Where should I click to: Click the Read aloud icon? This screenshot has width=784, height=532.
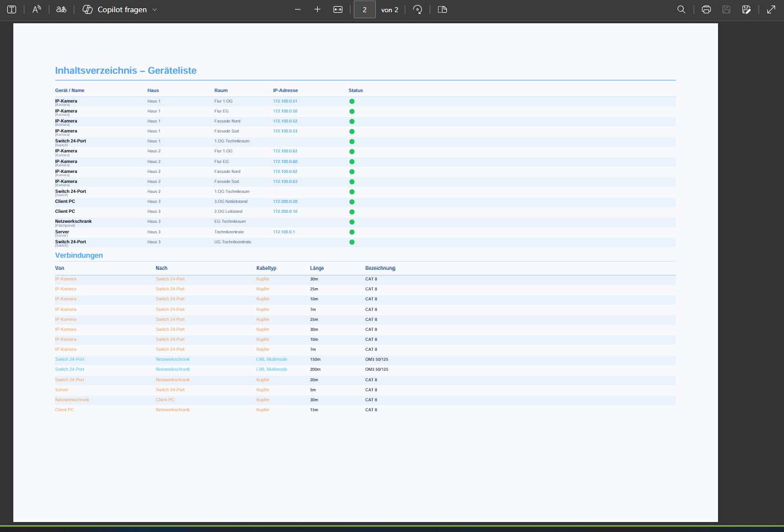(x=37, y=9)
